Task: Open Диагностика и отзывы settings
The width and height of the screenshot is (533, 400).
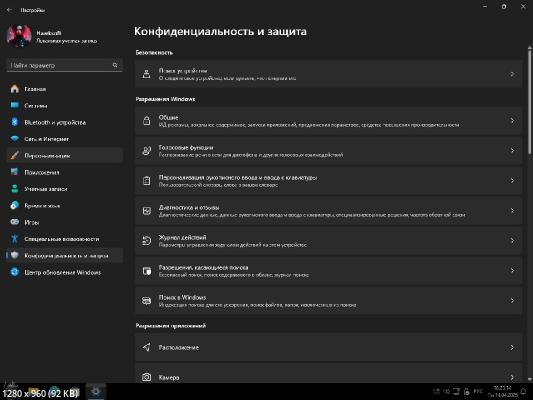Action: [328, 211]
